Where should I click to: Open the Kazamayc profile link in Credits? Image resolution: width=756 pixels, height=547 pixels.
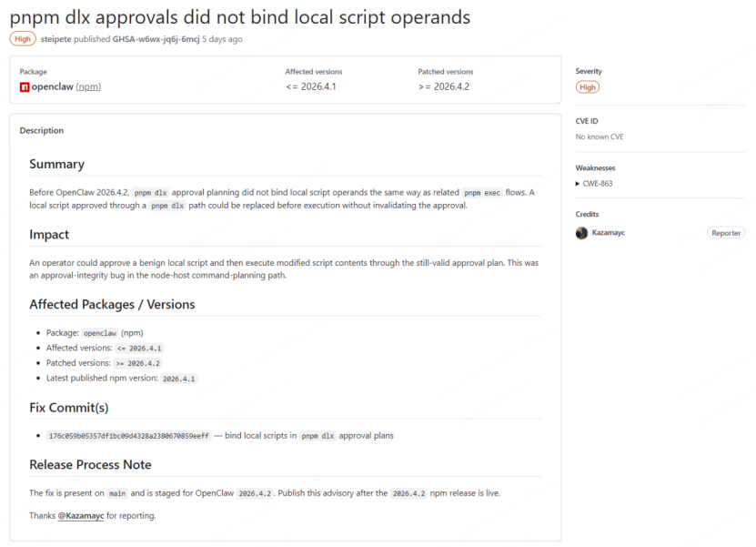(609, 233)
